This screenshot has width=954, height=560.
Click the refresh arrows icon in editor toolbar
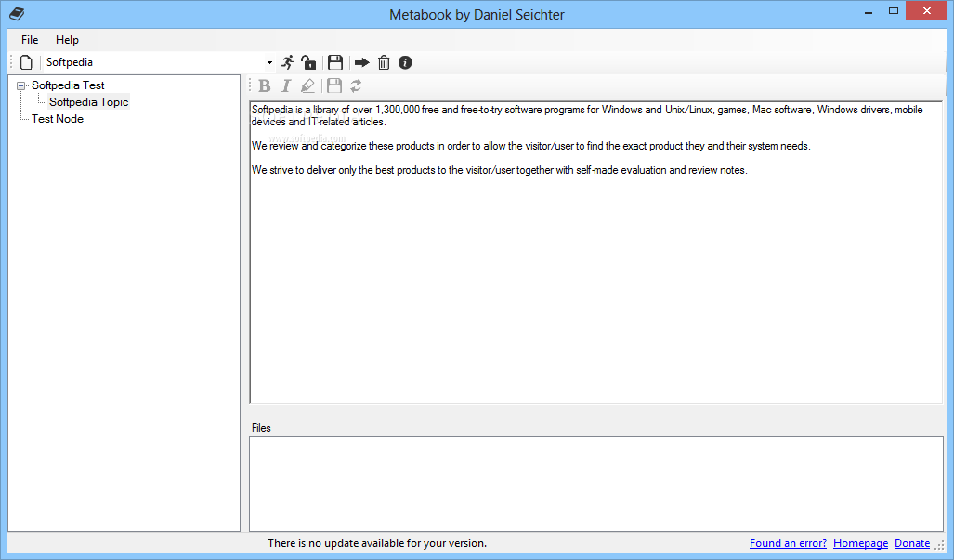(x=356, y=85)
